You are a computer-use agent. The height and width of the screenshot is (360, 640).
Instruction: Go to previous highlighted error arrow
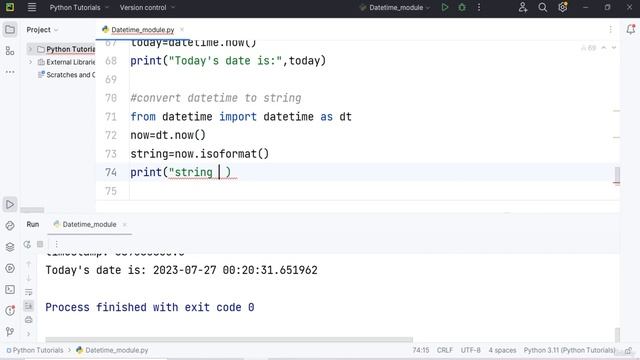click(x=604, y=48)
